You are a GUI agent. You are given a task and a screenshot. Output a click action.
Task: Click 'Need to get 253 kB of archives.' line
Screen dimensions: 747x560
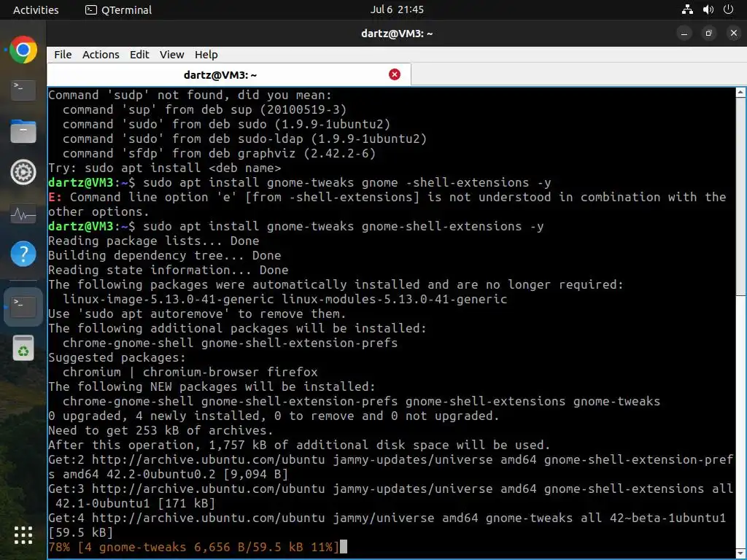pos(160,430)
